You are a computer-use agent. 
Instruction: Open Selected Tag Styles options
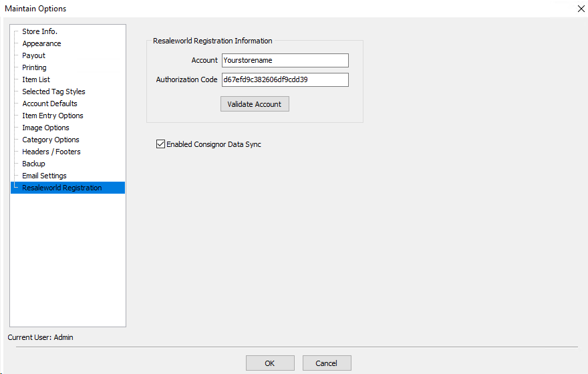point(53,91)
